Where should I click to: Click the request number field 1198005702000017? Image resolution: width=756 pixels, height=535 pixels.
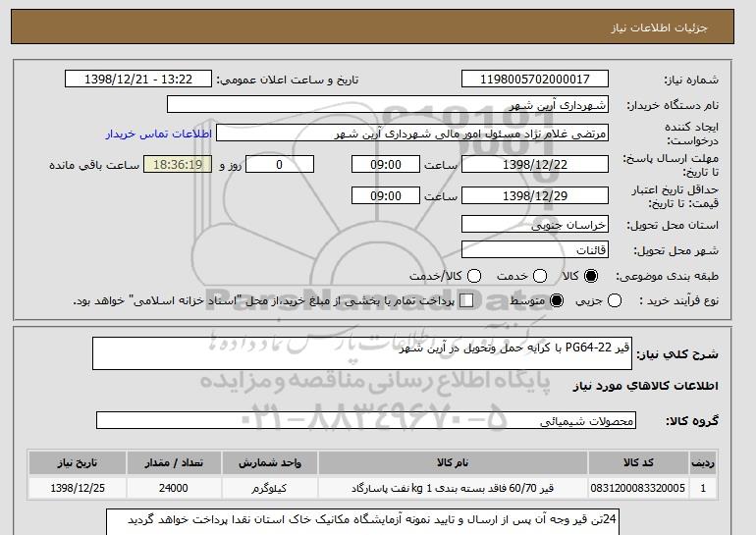tap(535, 80)
